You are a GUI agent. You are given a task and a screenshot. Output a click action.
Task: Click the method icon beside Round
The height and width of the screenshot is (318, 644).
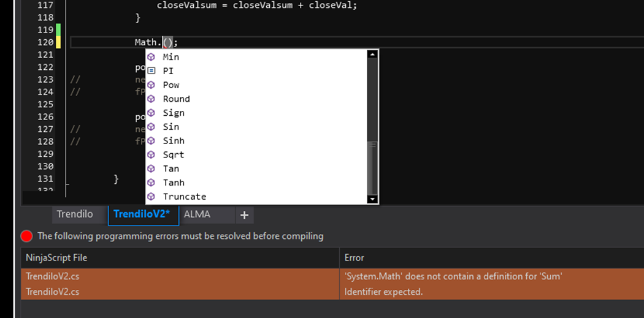click(151, 99)
